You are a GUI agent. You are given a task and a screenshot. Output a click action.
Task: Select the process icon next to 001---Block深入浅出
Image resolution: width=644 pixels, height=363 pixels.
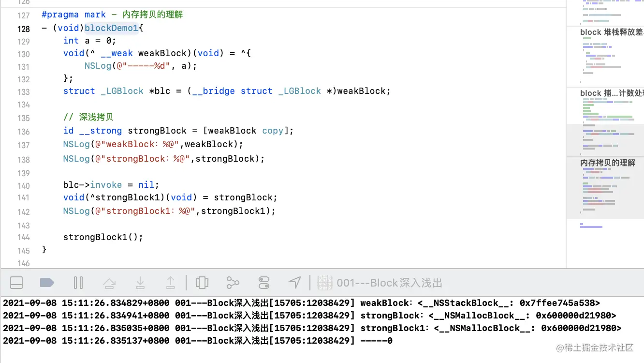click(x=325, y=282)
